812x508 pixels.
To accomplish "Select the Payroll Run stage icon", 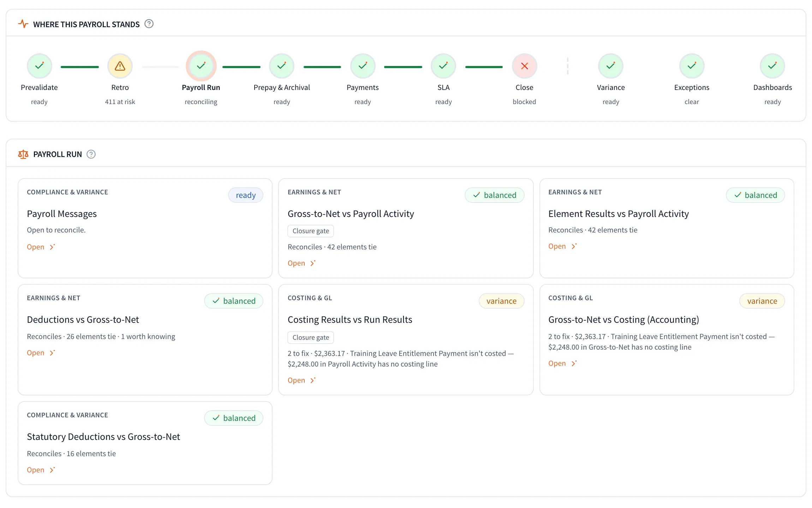I will [x=201, y=66].
